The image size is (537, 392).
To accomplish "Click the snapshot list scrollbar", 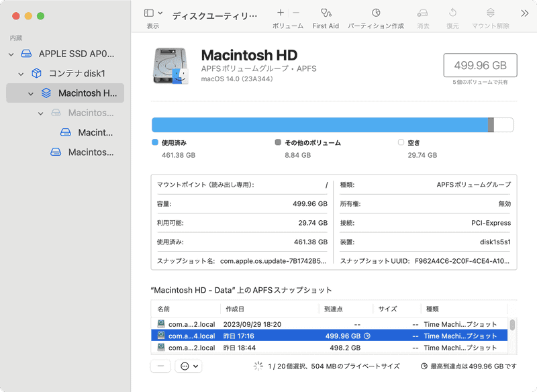I will 512,325.
